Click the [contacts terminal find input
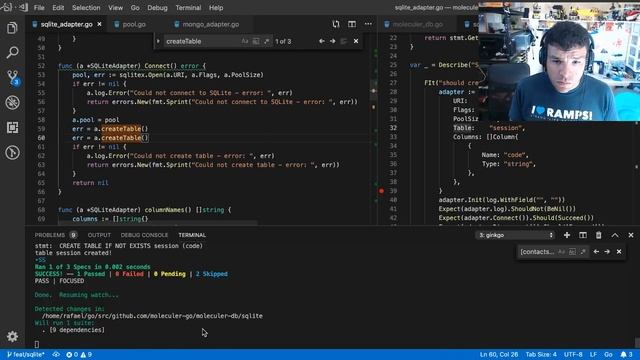The image size is (640, 360). coord(537,252)
